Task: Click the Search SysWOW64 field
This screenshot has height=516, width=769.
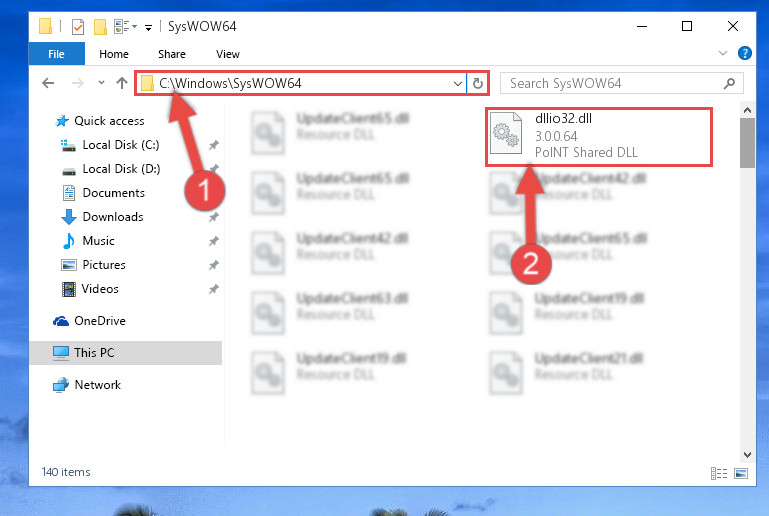Action: [613, 83]
